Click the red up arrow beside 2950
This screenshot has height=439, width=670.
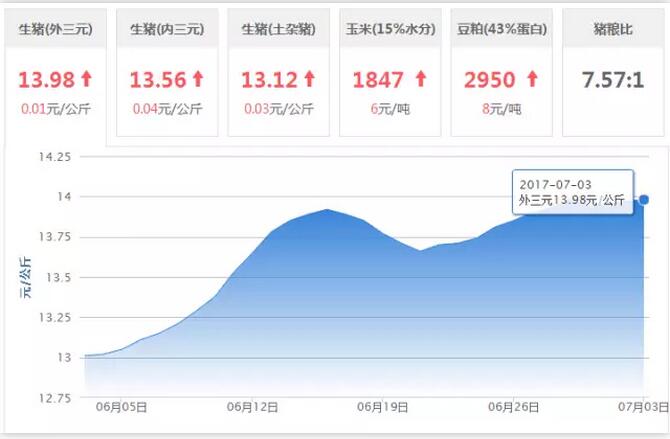(x=530, y=77)
